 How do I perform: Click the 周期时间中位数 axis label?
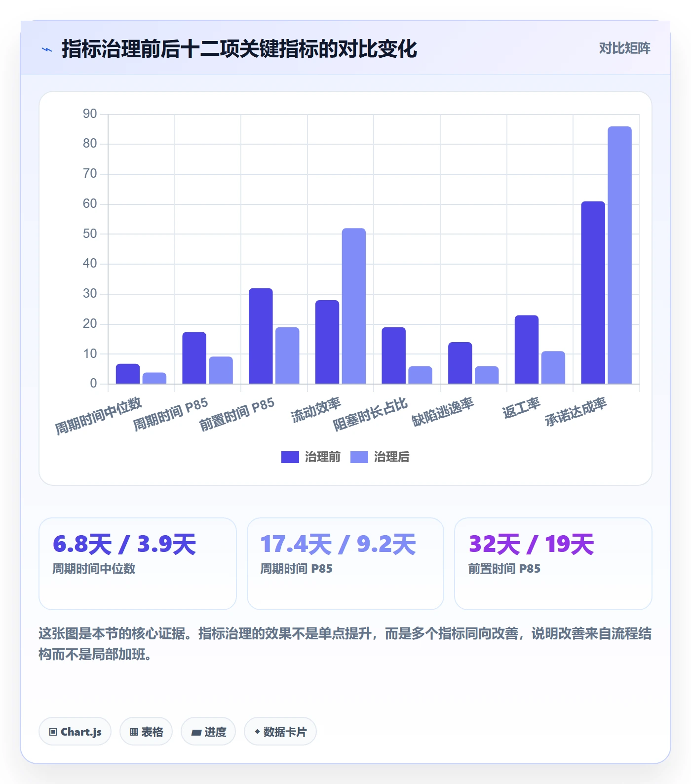(98, 416)
